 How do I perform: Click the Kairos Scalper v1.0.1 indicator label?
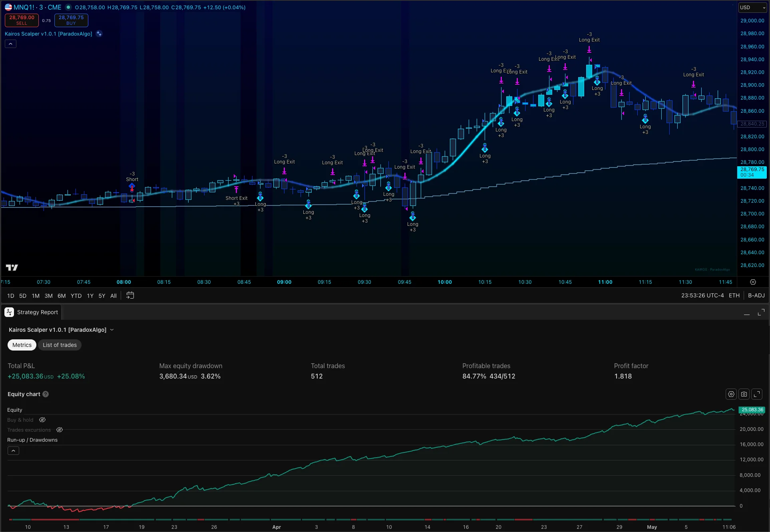(48, 34)
